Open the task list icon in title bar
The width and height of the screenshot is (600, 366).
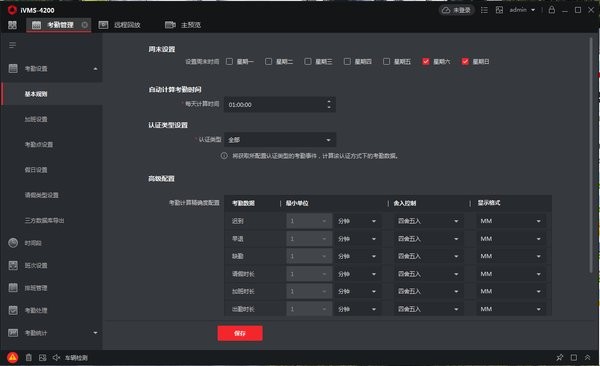pyautogui.click(x=484, y=10)
